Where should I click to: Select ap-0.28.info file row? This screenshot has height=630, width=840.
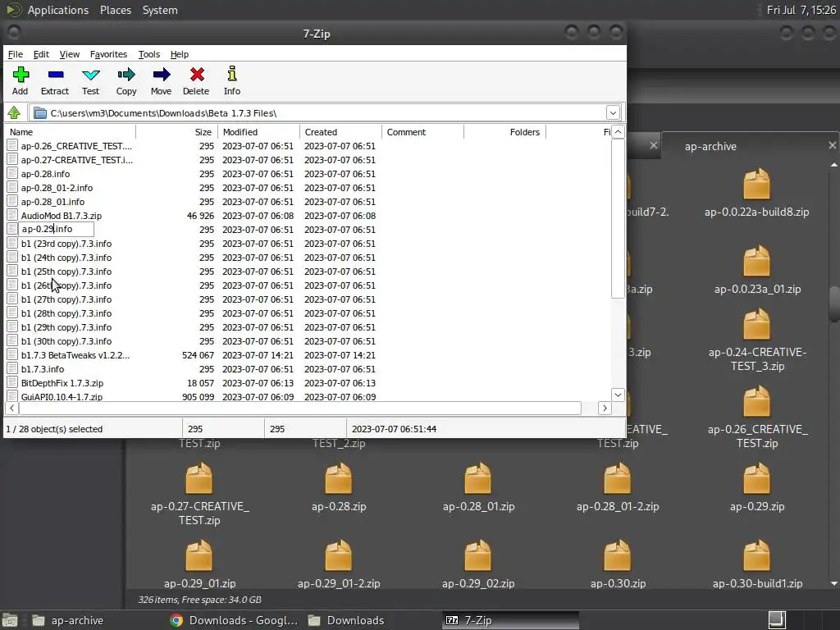coord(308,174)
